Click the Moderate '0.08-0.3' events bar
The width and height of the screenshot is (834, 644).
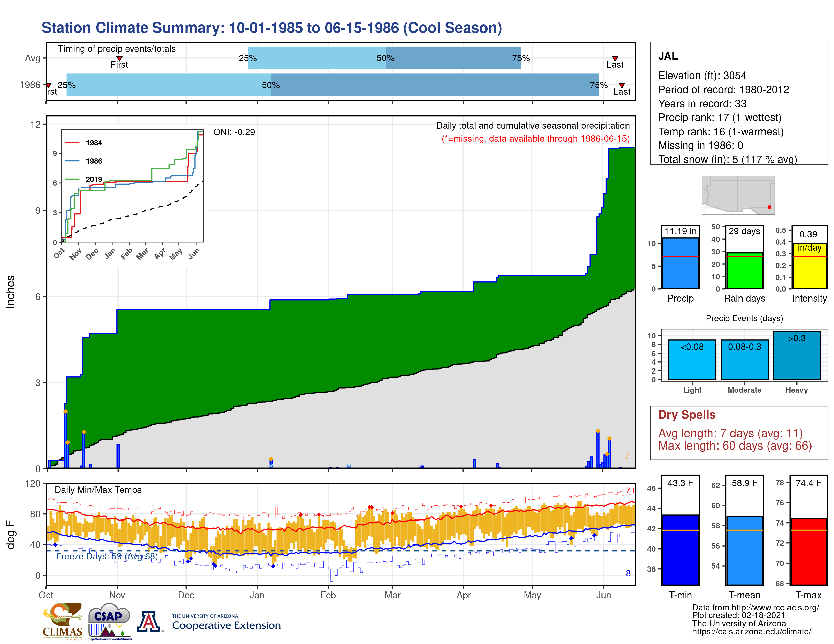(x=744, y=359)
